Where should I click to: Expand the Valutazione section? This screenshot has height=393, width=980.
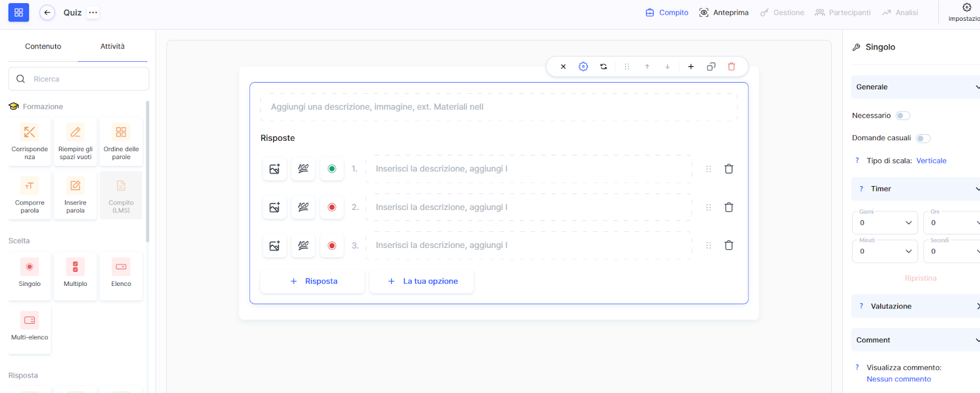coord(916,306)
